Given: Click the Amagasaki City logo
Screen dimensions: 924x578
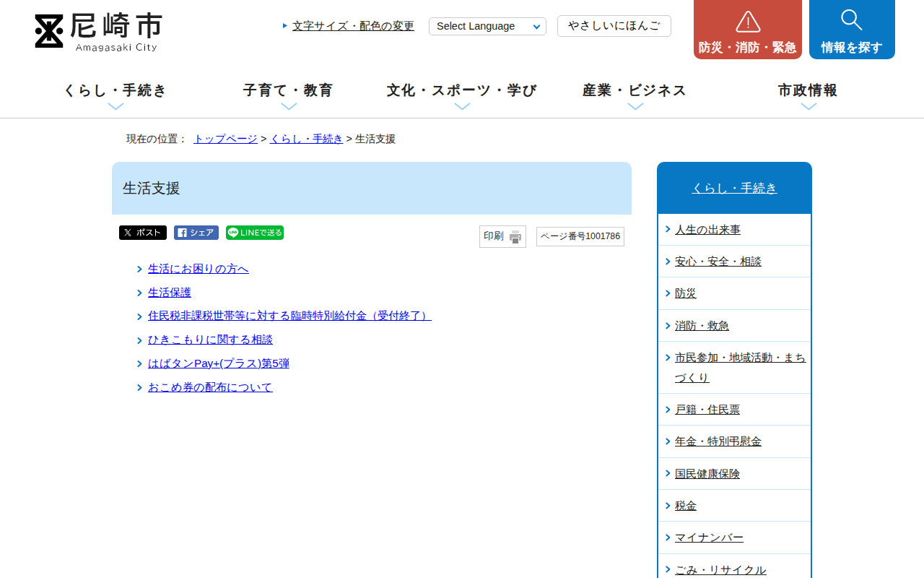Looking at the screenshot, I should tap(98, 32).
